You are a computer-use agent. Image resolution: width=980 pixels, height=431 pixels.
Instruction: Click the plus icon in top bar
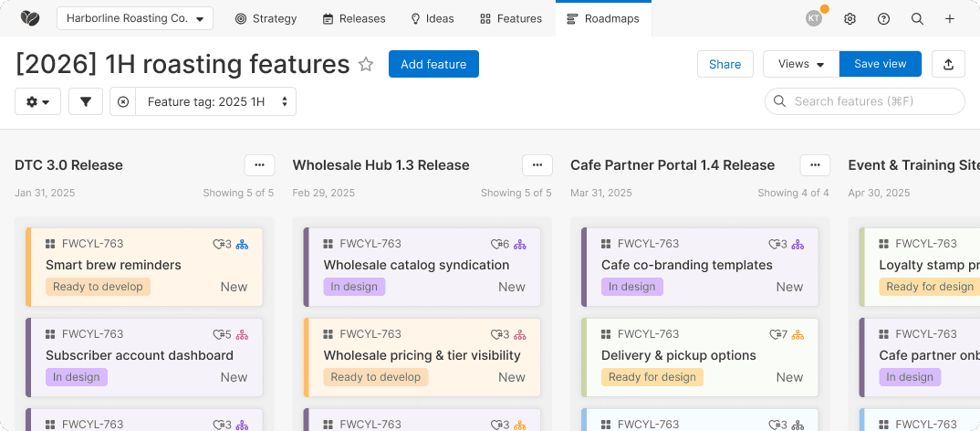click(950, 18)
